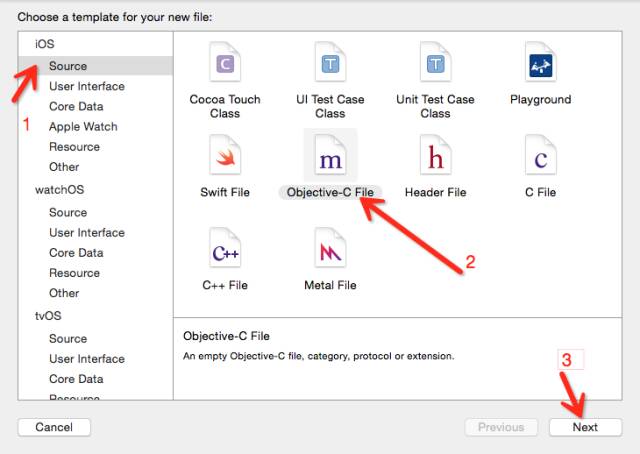Select Source under tvOS
Image resolution: width=640 pixels, height=454 pixels.
[68, 338]
